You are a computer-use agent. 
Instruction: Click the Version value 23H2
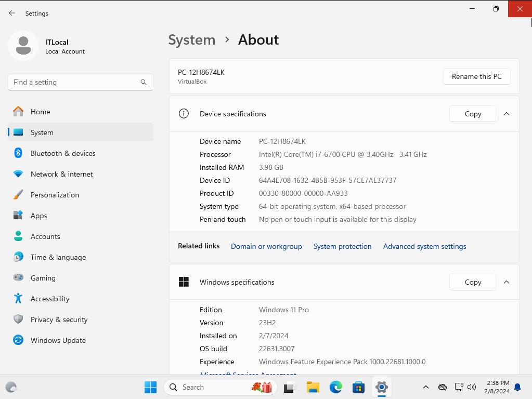coord(267,323)
